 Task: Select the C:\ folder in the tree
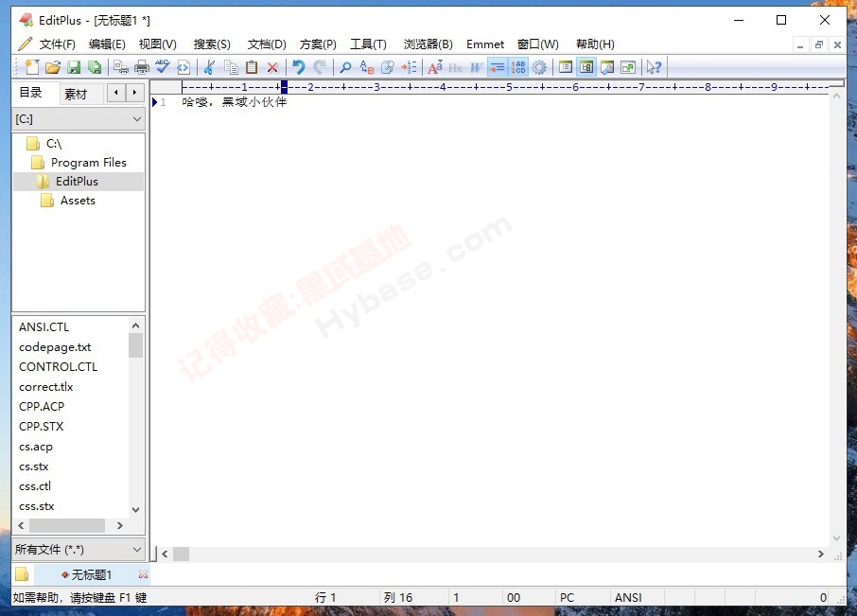(54, 144)
